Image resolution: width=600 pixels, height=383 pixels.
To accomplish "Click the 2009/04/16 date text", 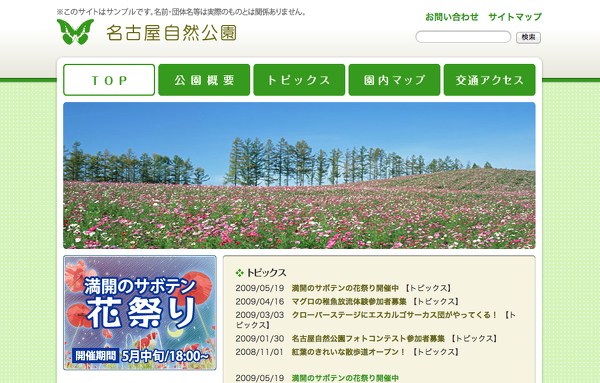I will pos(260,302).
